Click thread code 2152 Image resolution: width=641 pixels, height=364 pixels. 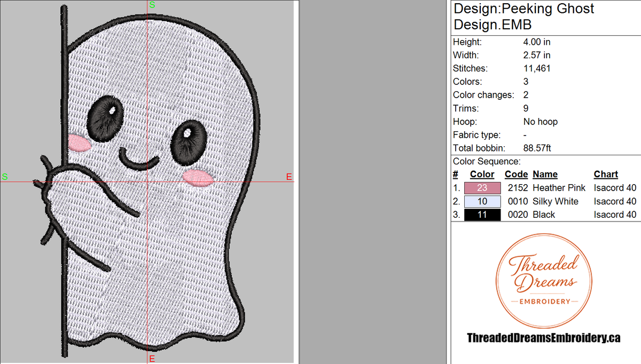click(x=518, y=188)
